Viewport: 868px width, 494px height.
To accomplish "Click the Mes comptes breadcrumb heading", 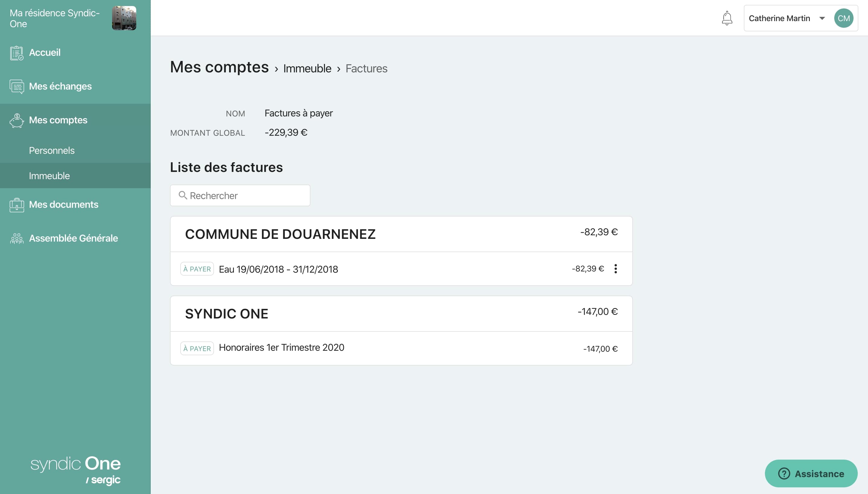I will 219,67.
